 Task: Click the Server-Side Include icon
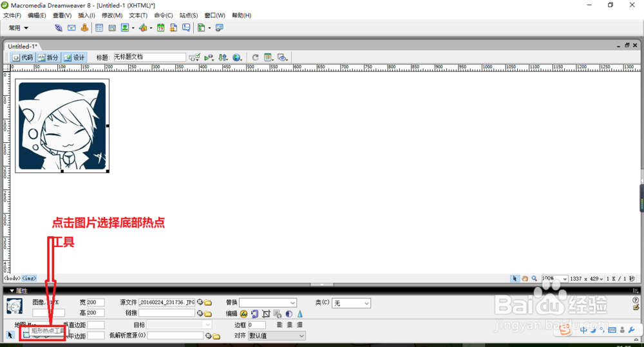point(173,28)
